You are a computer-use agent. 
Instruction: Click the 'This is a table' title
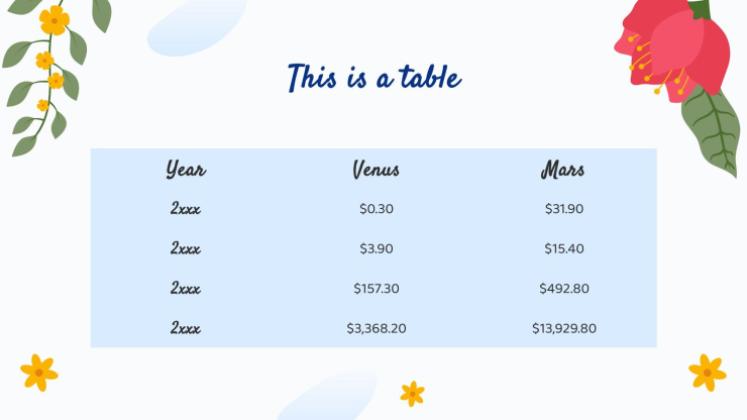[x=374, y=77]
